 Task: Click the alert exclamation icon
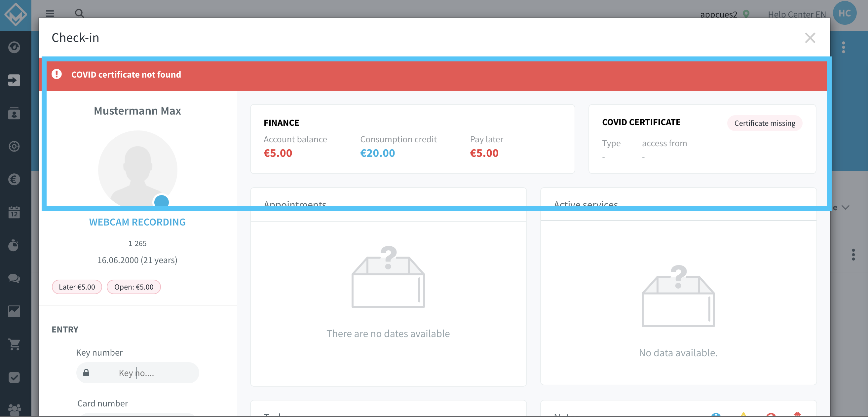[57, 74]
